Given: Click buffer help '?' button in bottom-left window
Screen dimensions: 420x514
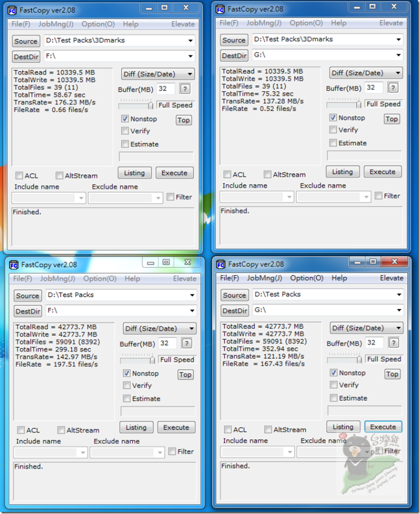Looking at the screenshot, I should (x=187, y=343).
